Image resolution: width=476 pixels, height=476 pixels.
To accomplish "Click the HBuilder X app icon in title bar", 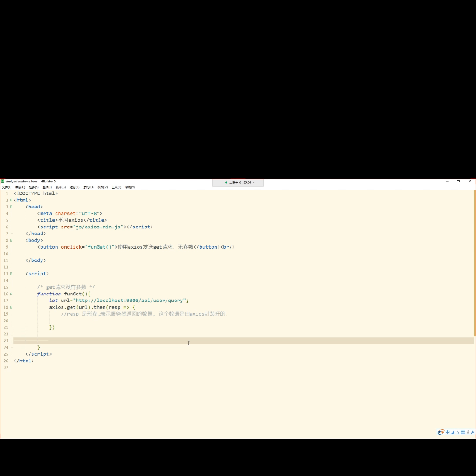I will coord(3,181).
